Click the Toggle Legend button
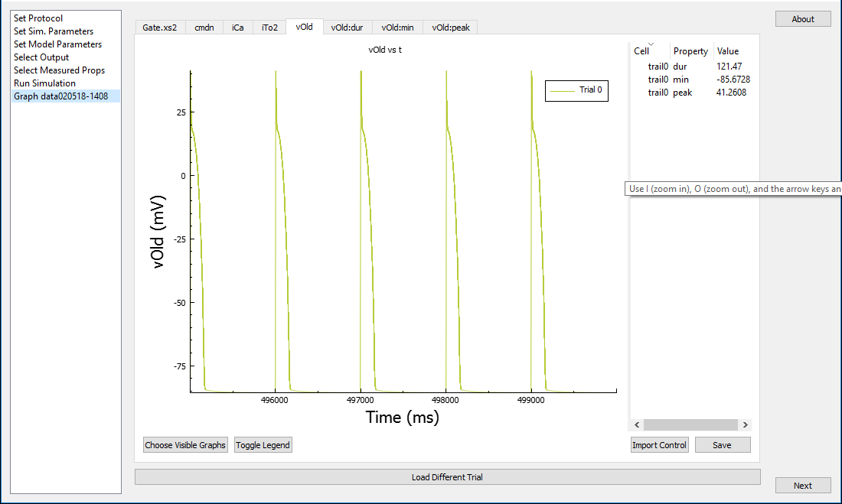This screenshot has width=842, height=504. click(x=263, y=445)
